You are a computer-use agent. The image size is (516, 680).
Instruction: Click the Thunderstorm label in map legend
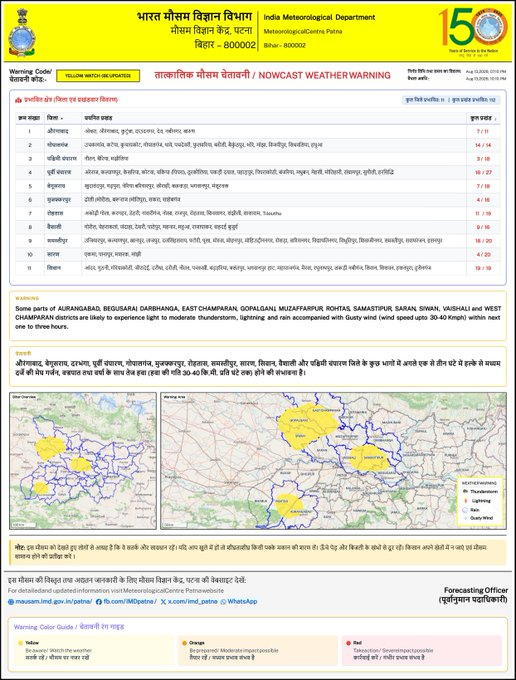[484, 492]
